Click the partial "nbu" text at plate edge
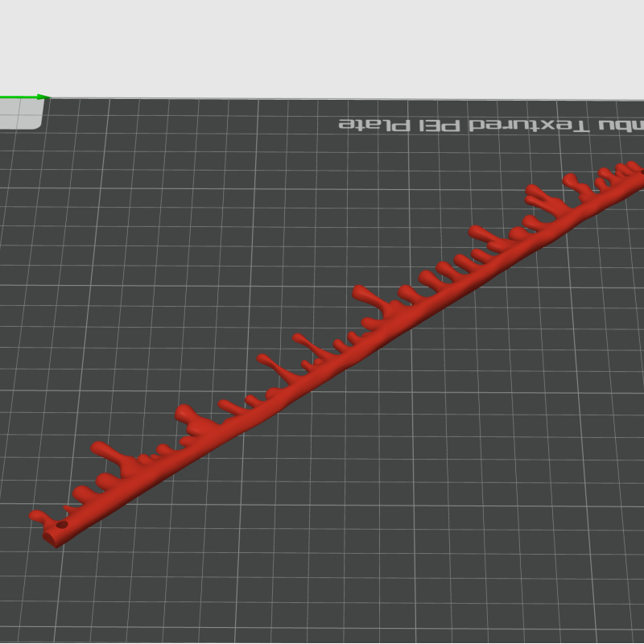The height and width of the screenshot is (644, 644). coord(622,126)
